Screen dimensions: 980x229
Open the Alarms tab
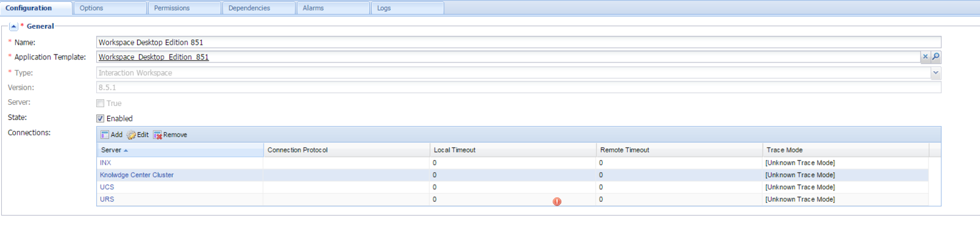pyautogui.click(x=333, y=8)
